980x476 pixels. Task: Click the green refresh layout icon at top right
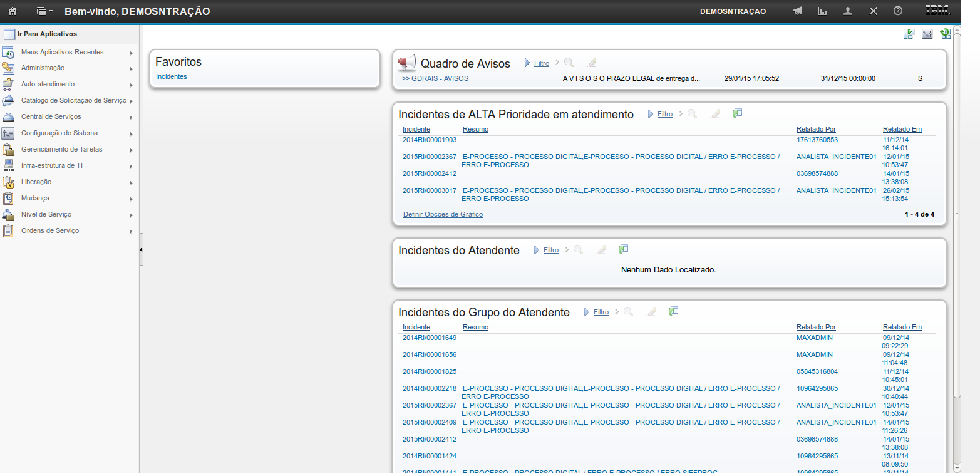click(946, 34)
